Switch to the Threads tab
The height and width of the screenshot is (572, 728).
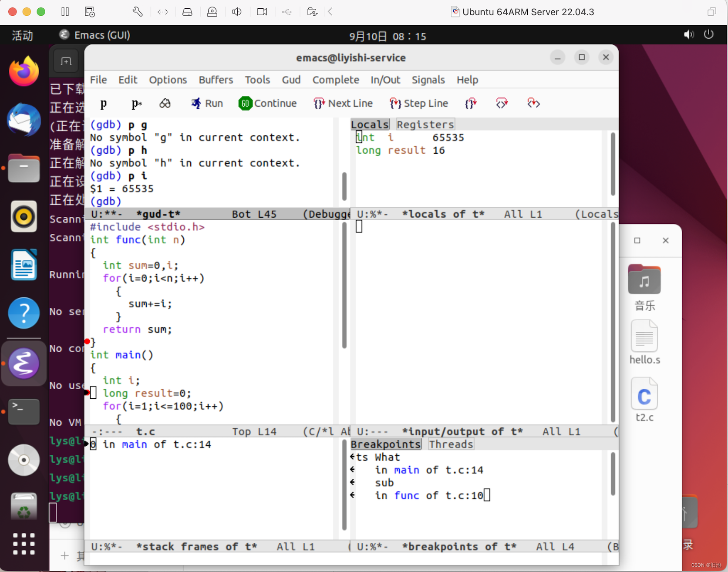point(451,444)
